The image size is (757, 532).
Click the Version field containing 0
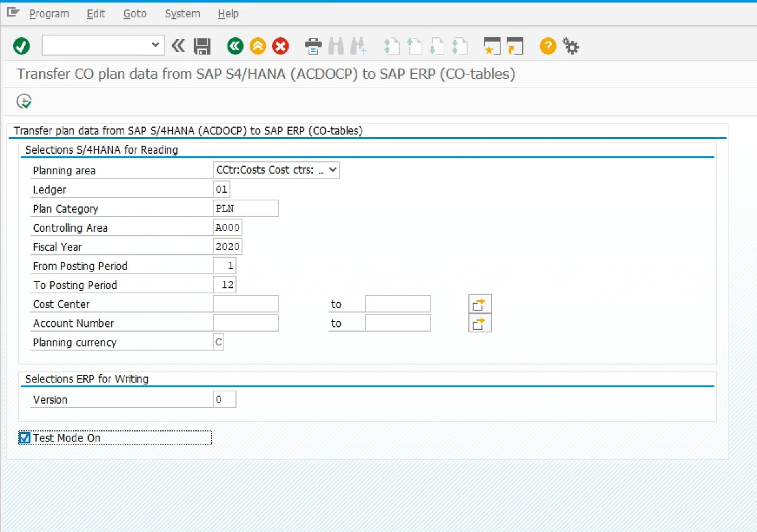(x=225, y=399)
